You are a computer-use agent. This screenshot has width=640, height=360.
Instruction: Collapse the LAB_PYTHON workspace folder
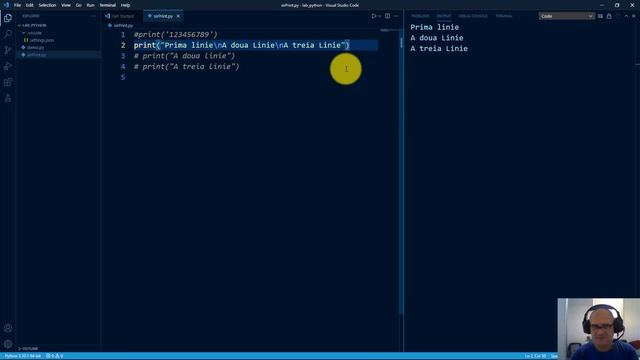[x=58, y=25]
